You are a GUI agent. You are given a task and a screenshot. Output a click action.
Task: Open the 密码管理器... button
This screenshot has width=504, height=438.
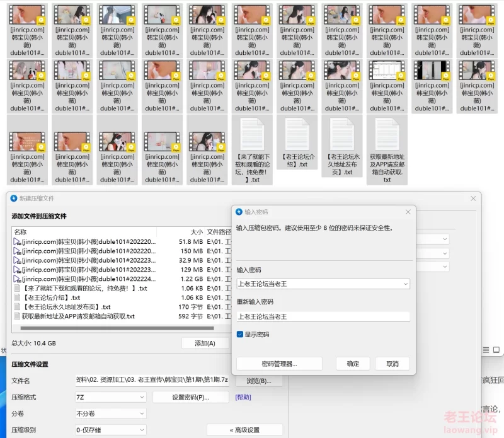click(279, 364)
